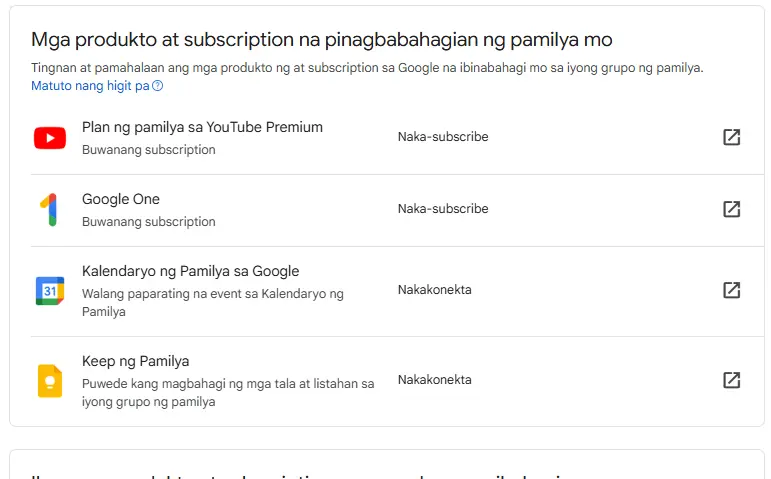The width and height of the screenshot is (771, 479).
Task: Open YouTube Premium plan in new window
Action: (731, 137)
